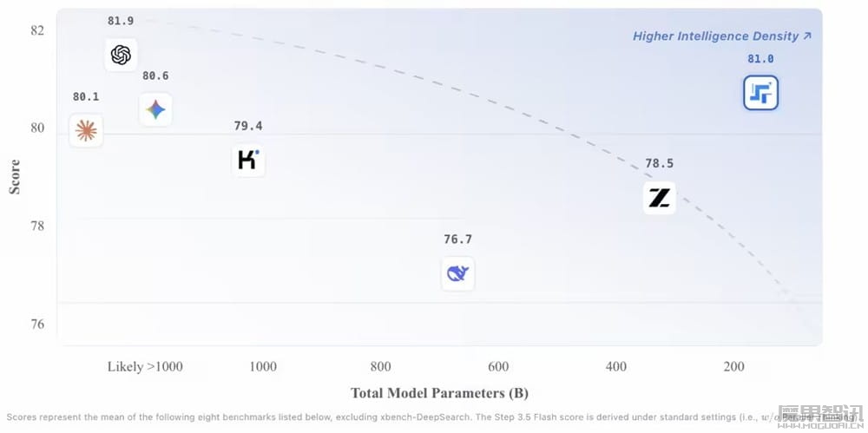Click the Higher Intelligence Density label

715,36
